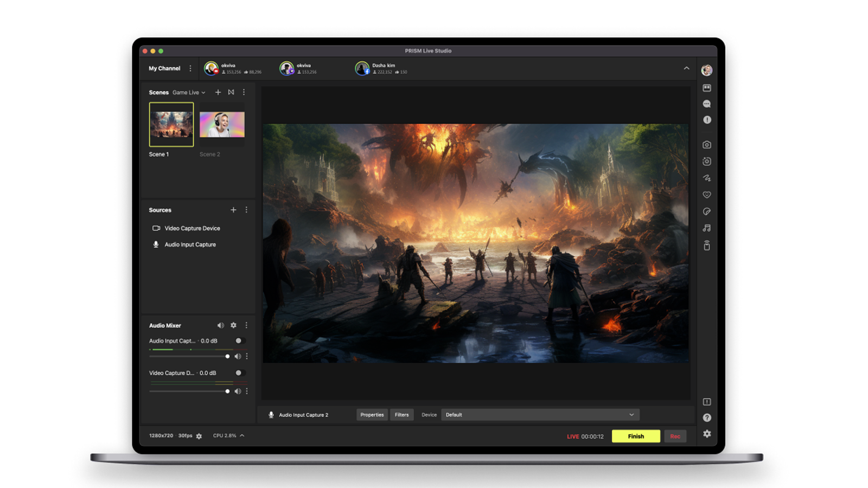Mute the Audio Input Capture speaker icon
Image resolution: width=868 pixels, height=488 pixels.
[x=238, y=356]
